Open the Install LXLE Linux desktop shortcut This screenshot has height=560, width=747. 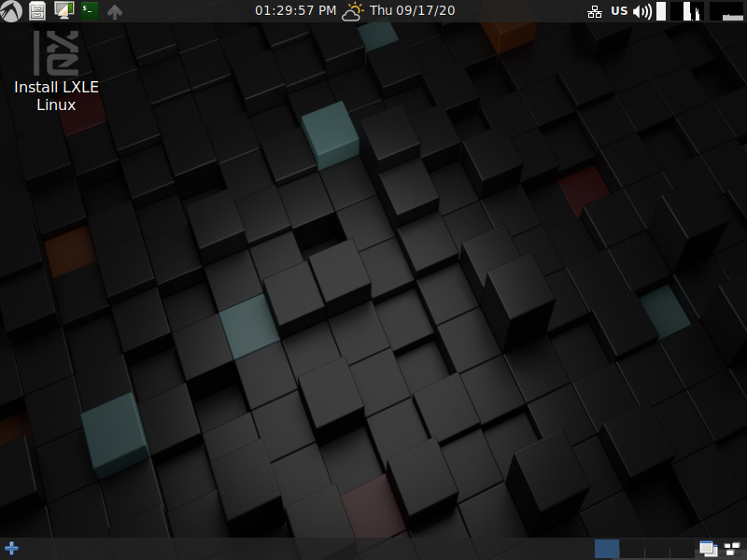56,73
